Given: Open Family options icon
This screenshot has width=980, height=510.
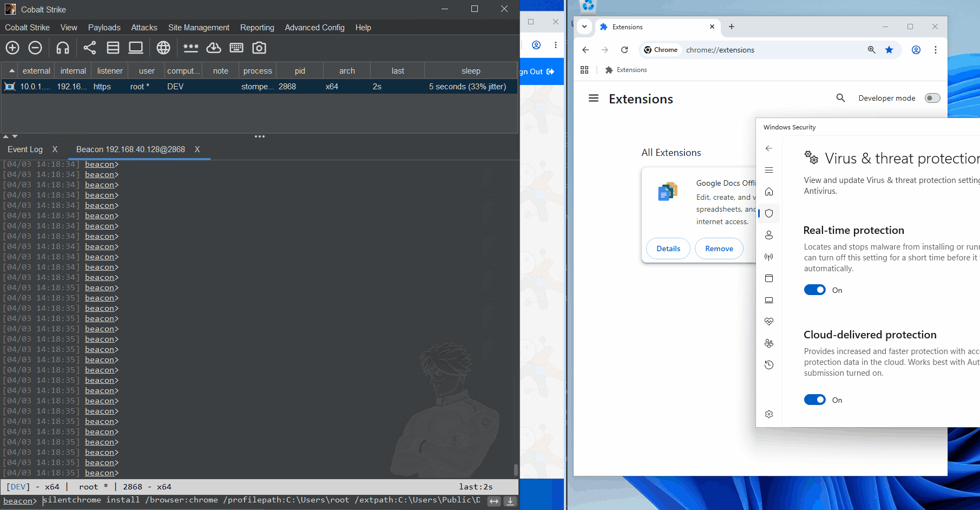Looking at the screenshot, I should click(769, 343).
